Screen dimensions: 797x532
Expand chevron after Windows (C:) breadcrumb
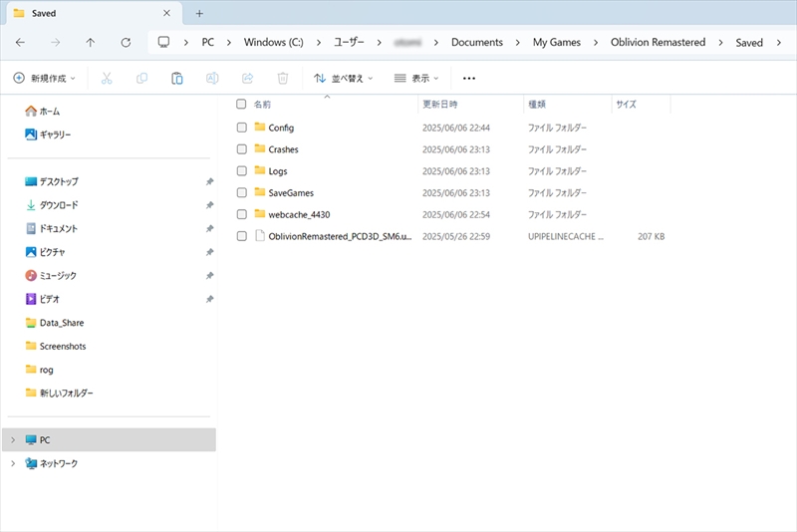point(319,43)
